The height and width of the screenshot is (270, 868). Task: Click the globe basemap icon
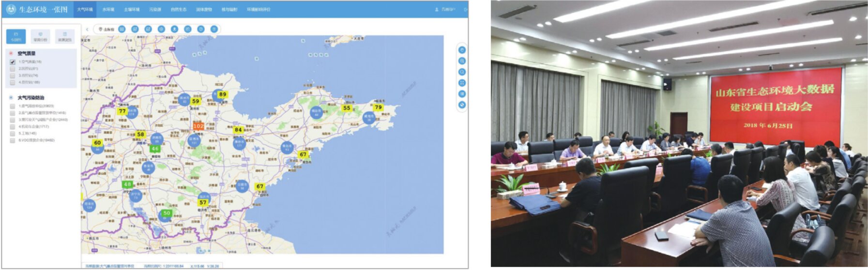click(462, 105)
